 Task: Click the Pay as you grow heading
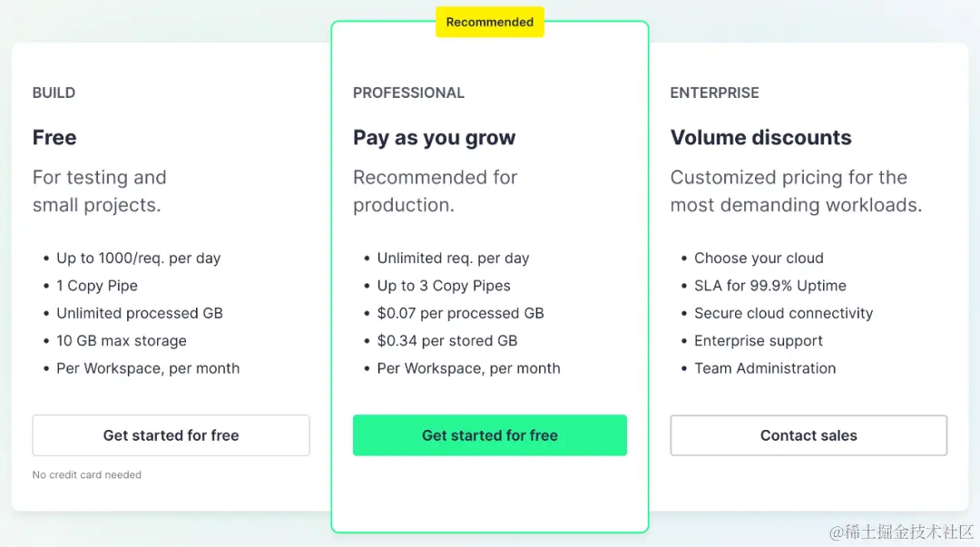(x=434, y=138)
